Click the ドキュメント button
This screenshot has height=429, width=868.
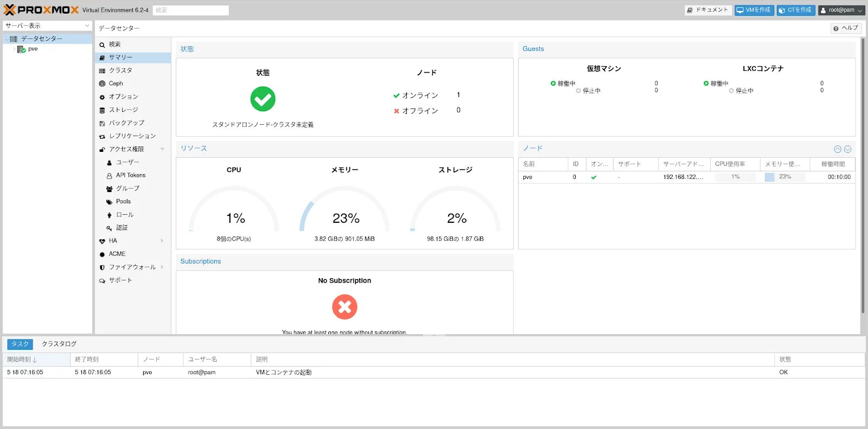tap(708, 10)
